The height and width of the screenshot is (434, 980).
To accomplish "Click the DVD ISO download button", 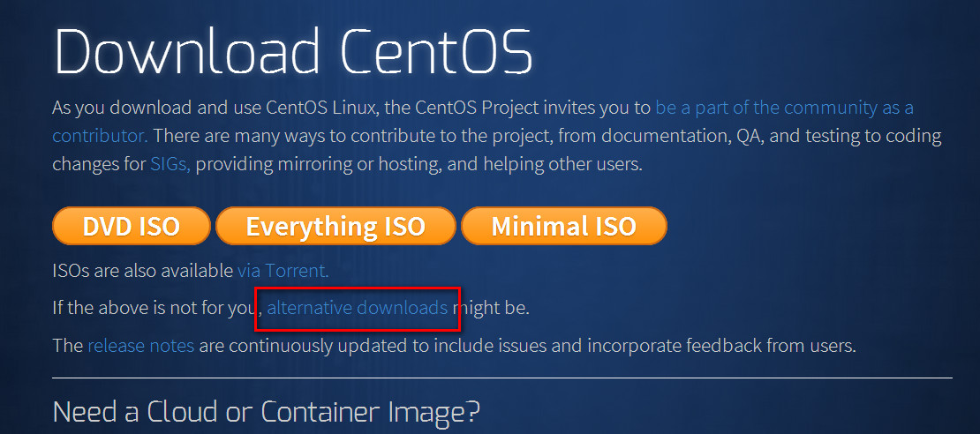I will coord(132,226).
